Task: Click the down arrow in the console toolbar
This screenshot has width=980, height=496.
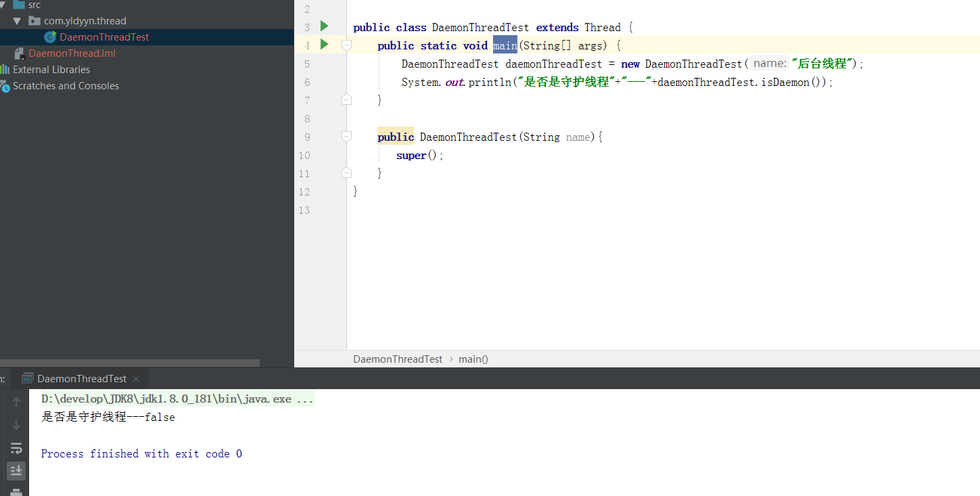Action: 17,425
